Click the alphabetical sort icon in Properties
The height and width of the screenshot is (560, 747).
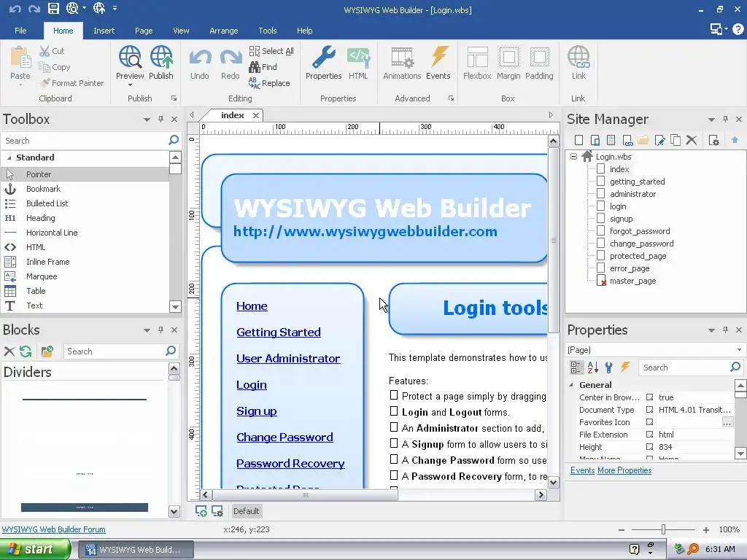[x=592, y=367]
